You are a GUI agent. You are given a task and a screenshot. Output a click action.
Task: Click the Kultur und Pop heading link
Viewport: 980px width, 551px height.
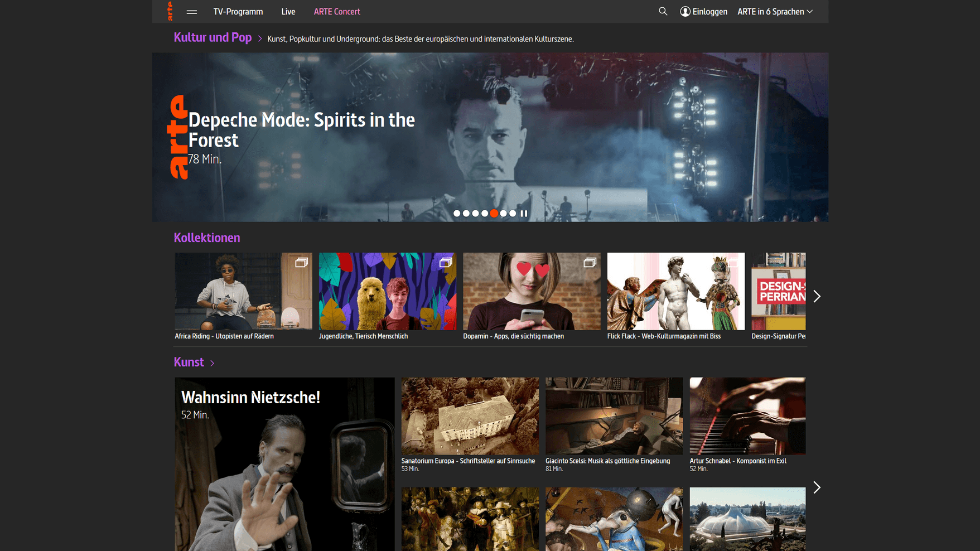[213, 37]
